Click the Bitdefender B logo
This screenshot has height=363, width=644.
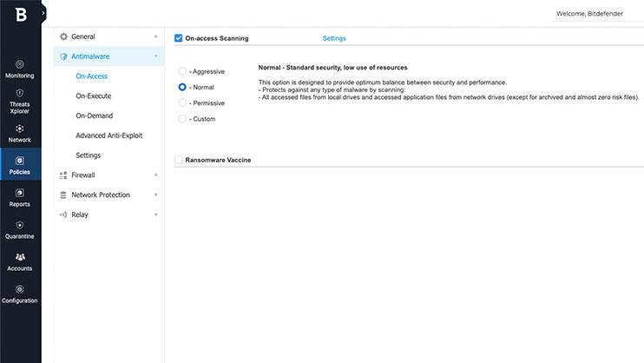click(x=20, y=15)
